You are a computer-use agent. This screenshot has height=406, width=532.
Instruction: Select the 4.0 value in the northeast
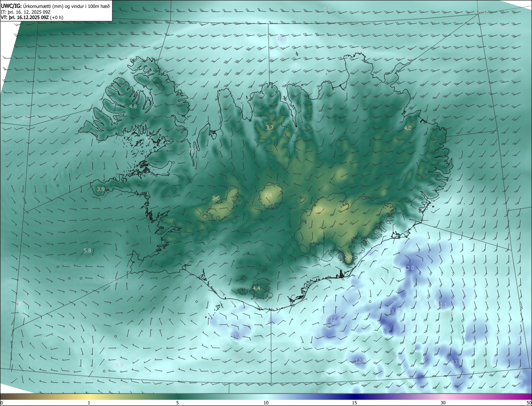coord(407,128)
